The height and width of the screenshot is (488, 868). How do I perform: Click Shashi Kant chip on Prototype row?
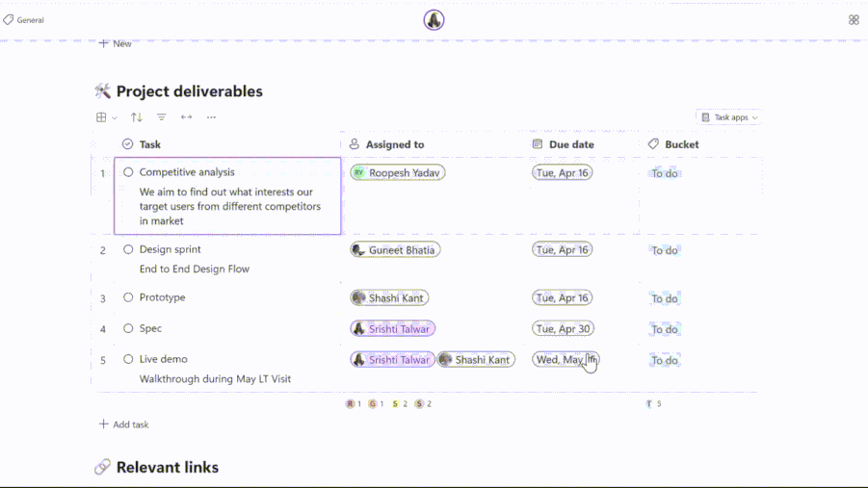[x=389, y=298]
